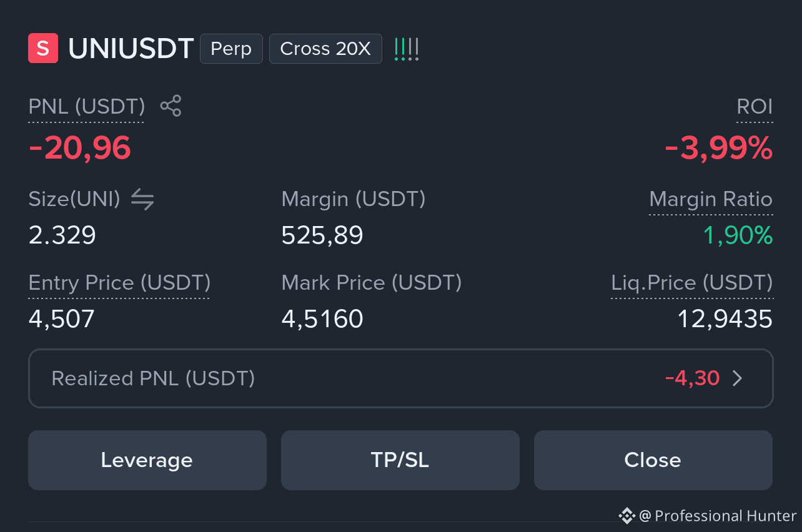Viewport: 802px width, 532px height.
Task: Click the UNIUSDT pair title
Action: (131, 49)
